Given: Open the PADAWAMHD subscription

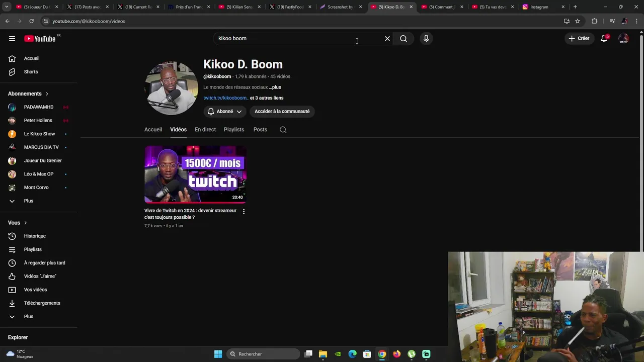Looking at the screenshot, I should pos(39,107).
